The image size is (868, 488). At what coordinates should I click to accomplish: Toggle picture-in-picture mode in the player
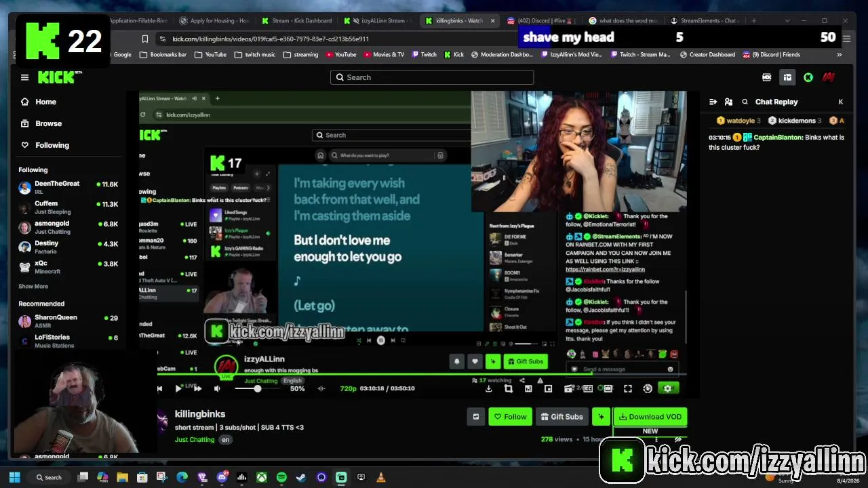point(548,388)
